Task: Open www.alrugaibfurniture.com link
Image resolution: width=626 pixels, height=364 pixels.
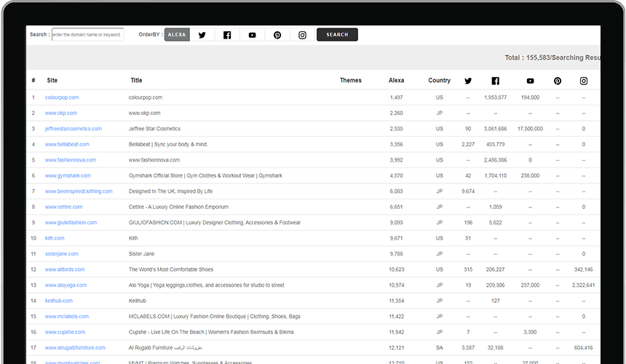Action: (75, 348)
